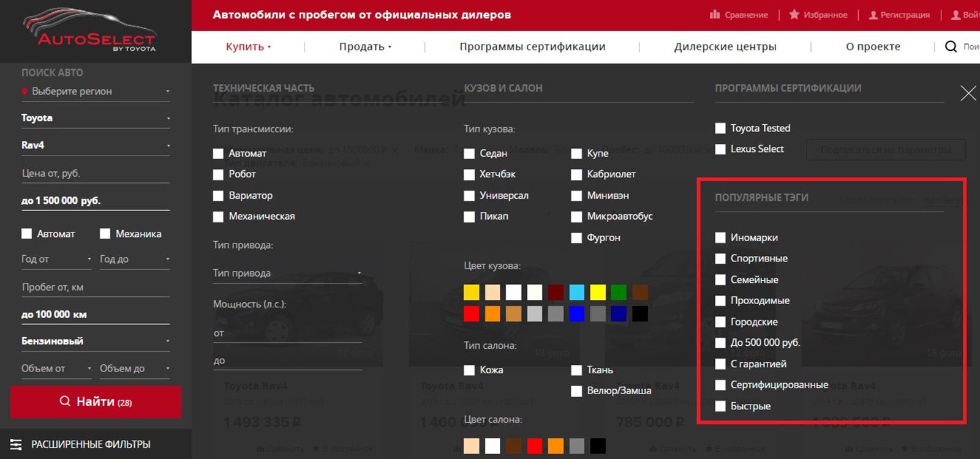Close the advanced filters panel with X
The image size is (980, 459).
pos(968,93)
